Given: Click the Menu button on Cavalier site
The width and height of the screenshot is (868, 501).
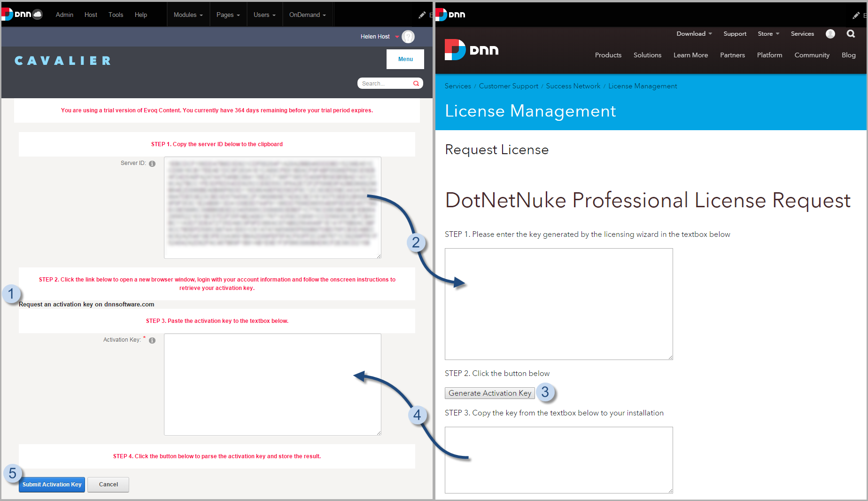Looking at the screenshot, I should (405, 59).
